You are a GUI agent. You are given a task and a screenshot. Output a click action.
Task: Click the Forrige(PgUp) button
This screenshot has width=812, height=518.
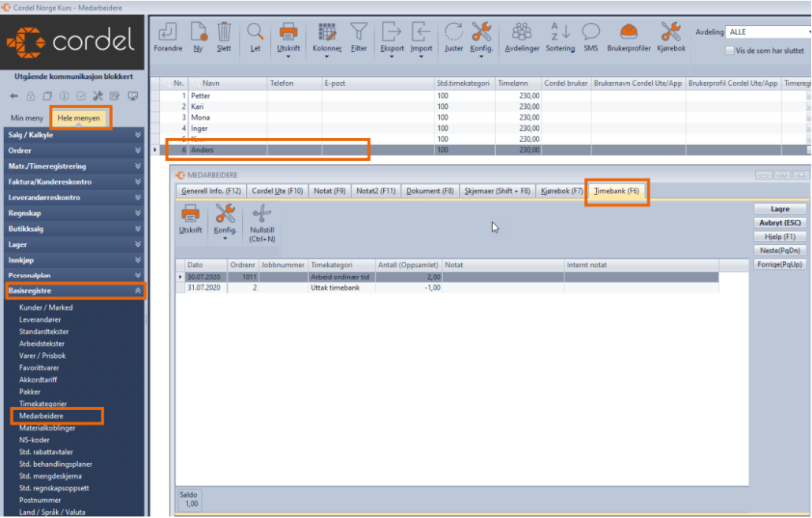coord(780,264)
